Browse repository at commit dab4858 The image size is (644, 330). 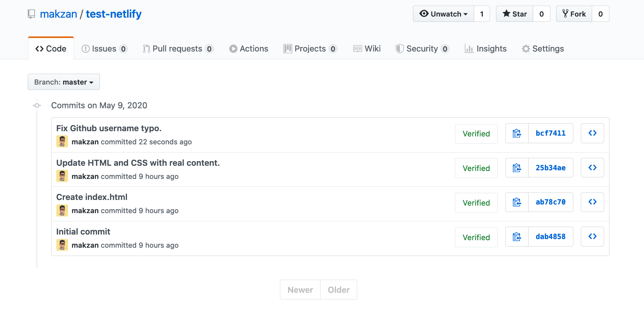[593, 236]
